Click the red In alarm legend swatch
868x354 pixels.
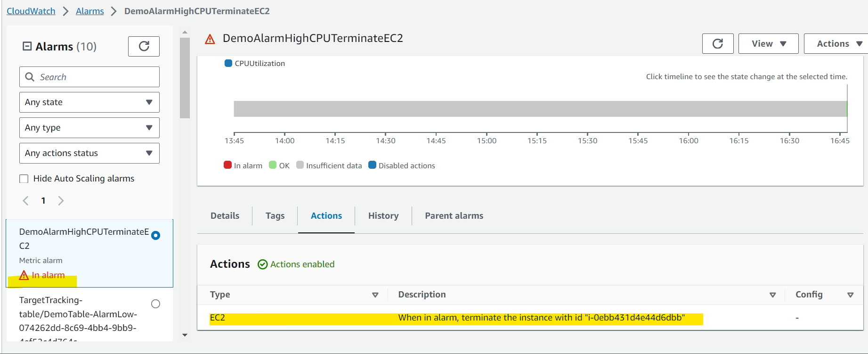coord(227,165)
